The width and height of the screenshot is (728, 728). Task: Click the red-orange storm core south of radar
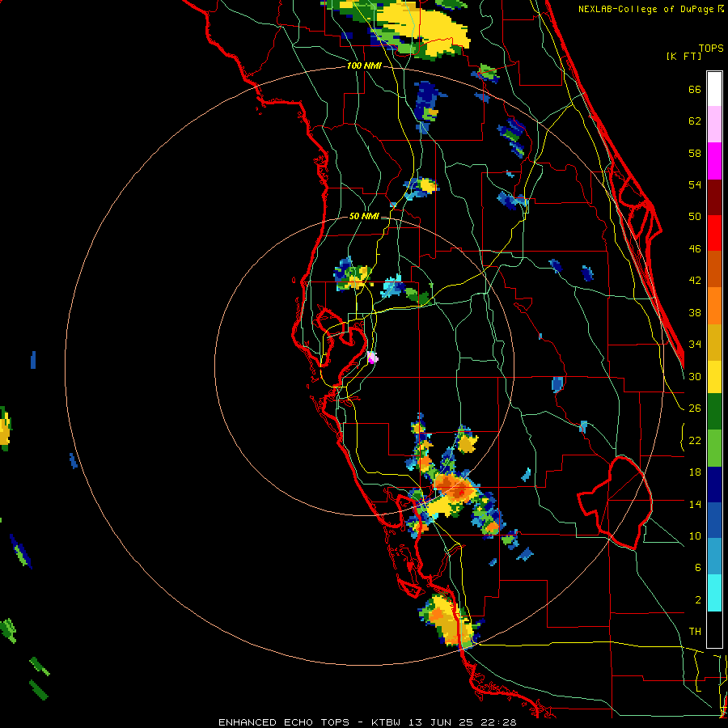[454, 489]
